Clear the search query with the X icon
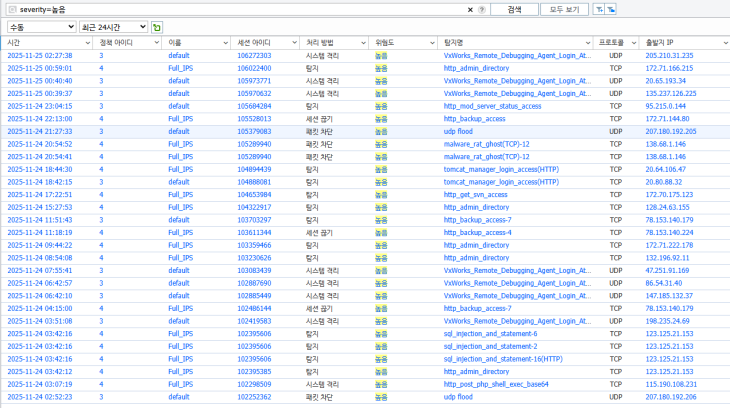This screenshot has width=730, height=408. tap(470, 9)
